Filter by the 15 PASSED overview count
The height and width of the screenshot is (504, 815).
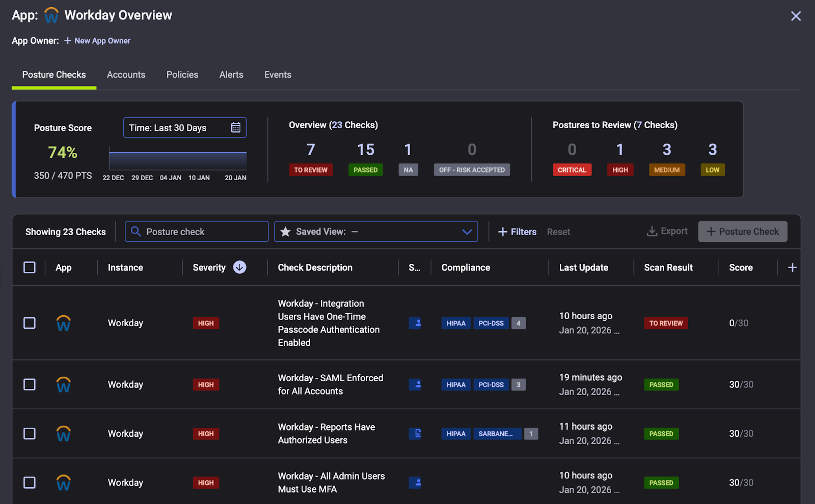click(x=366, y=158)
